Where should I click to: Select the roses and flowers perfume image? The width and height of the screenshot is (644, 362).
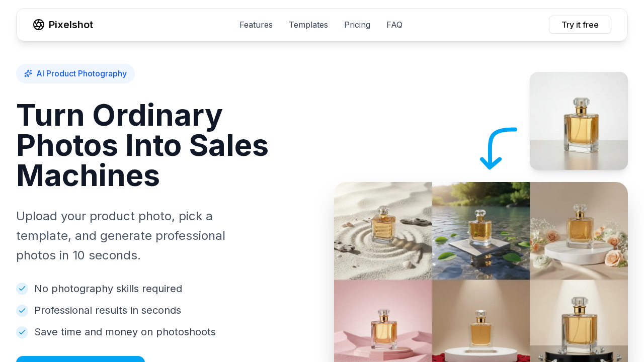pos(579,231)
